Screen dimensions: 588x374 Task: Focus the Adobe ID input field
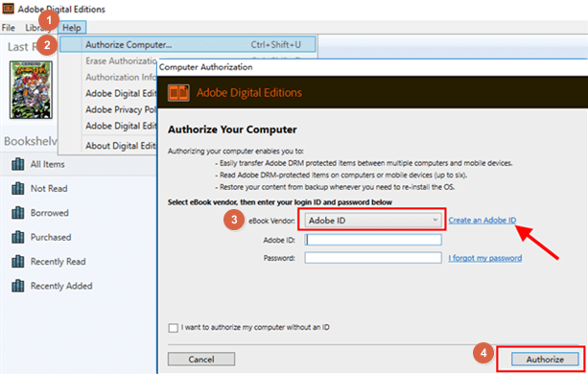[x=373, y=240]
